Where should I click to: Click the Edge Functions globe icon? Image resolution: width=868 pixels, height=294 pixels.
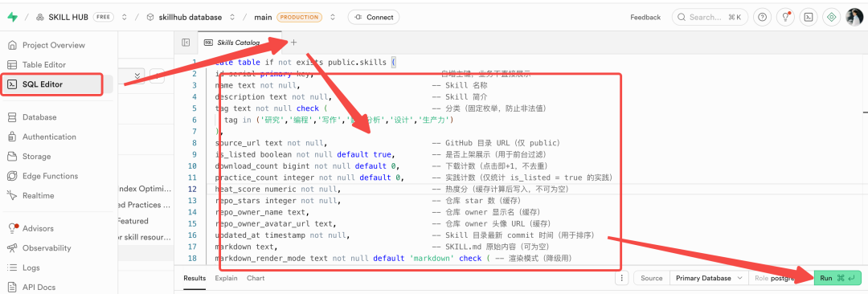(12, 176)
